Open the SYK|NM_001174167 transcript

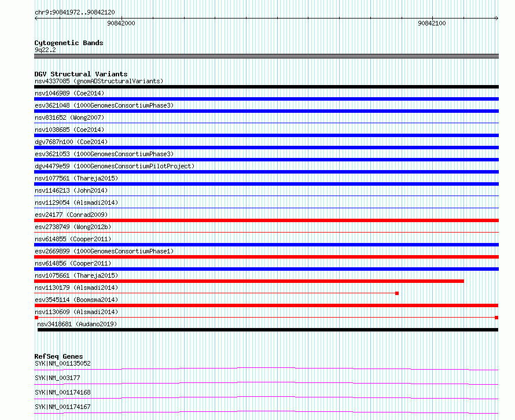(x=62, y=407)
